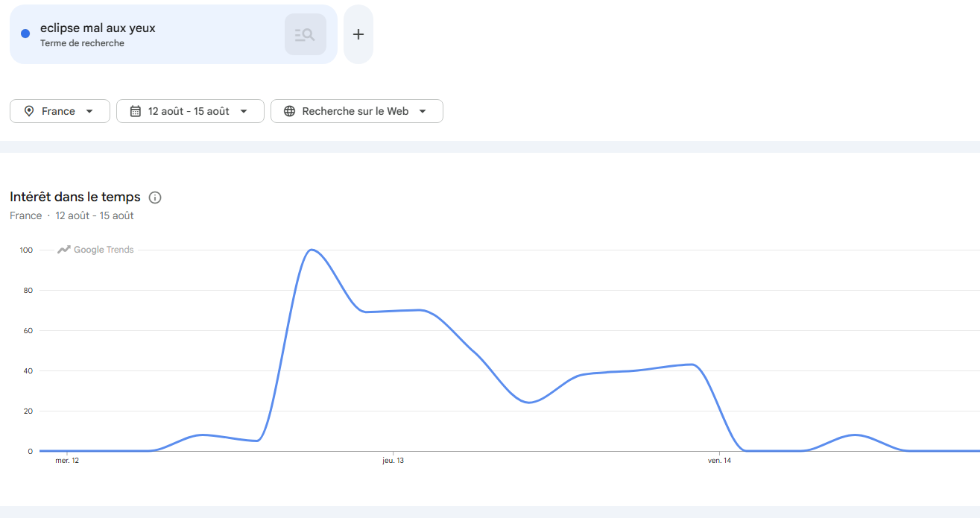Click the trend arrow icon in the chart watermark
The width and height of the screenshot is (980, 530).
tap(64, 250)
